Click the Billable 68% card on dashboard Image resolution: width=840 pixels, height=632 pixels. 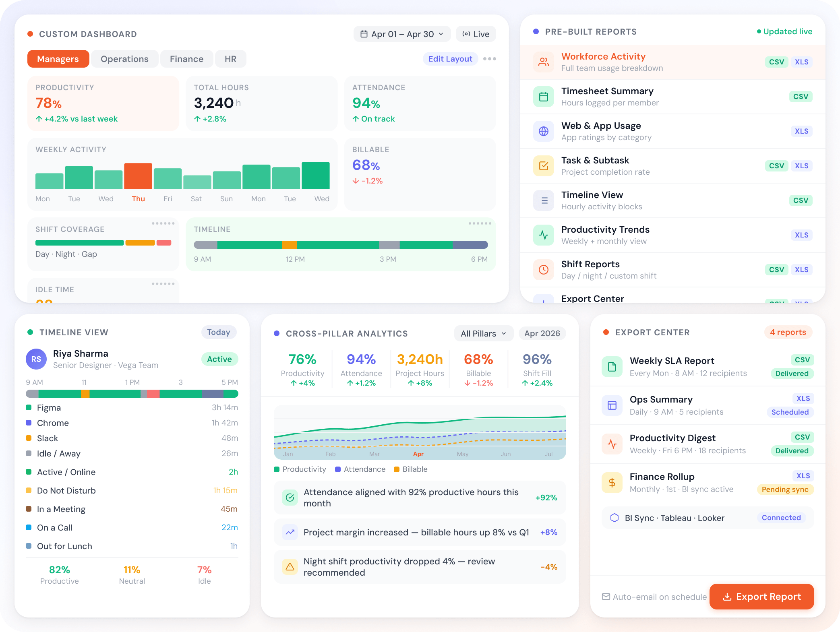tap(420, 174)
